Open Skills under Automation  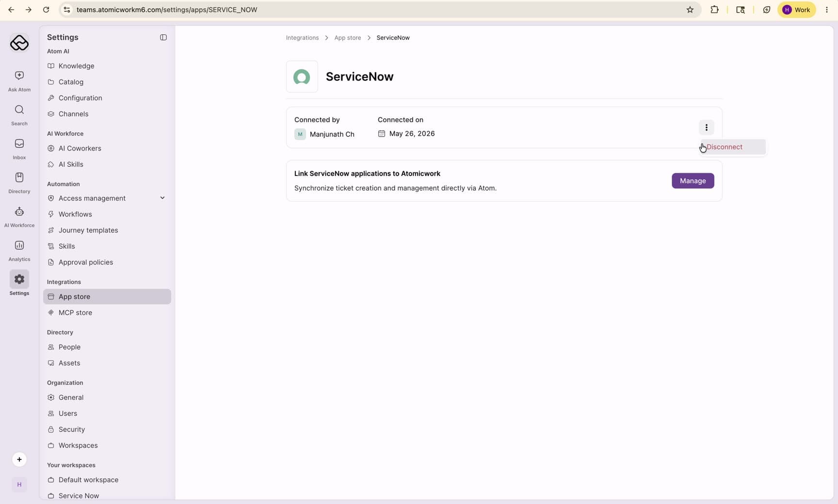[x=107, y=246]
